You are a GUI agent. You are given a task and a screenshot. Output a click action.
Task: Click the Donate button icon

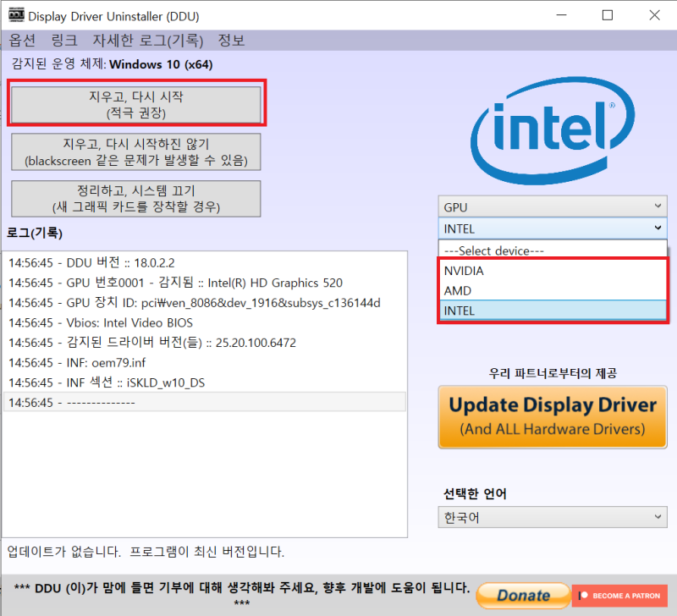tap(522, 595)
